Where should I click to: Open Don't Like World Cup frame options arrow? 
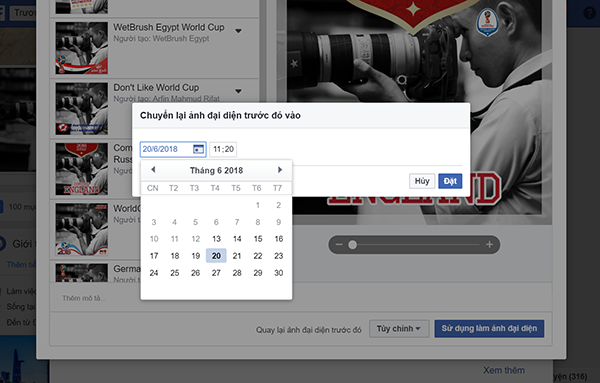click(x=238, y=91)
